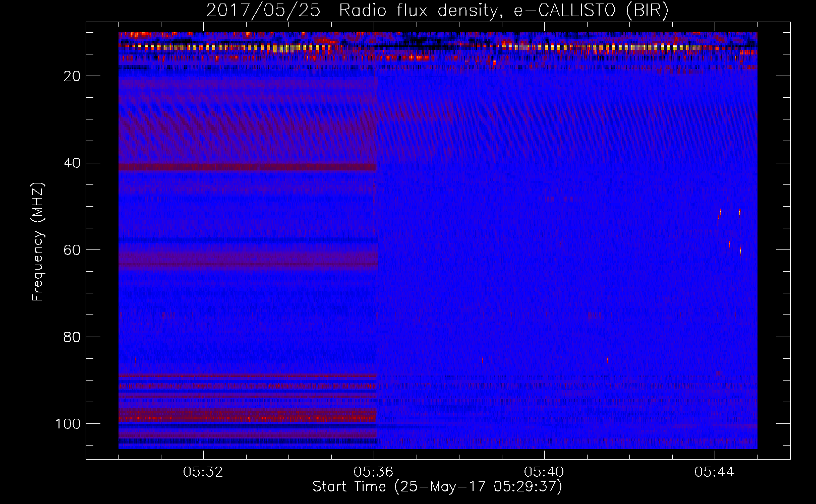816x504 pixels.
Task: Click the 40 frequency tick label
Action: (x=72, y=163)
